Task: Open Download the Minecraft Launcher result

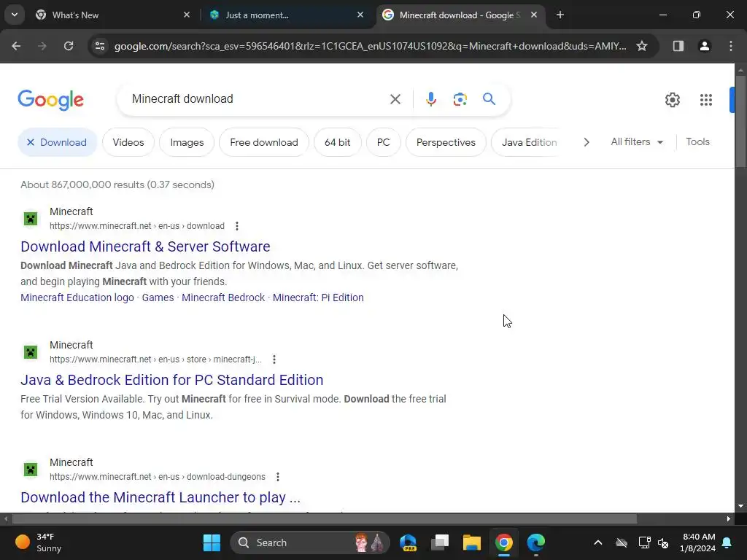Action: pyautogui.click(x=160, y=497)
